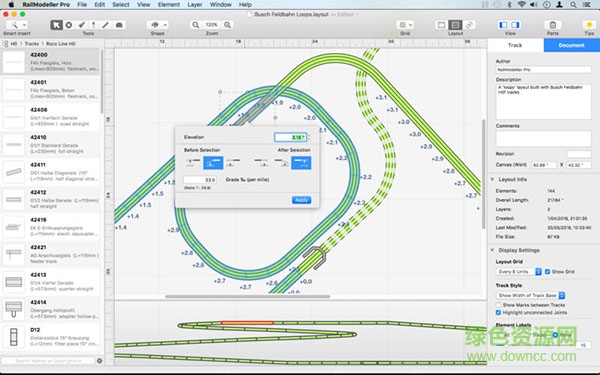This screenshot has height=375, width=600.
Task: Click the Elevation input field
Action: [x=291, y=137]
